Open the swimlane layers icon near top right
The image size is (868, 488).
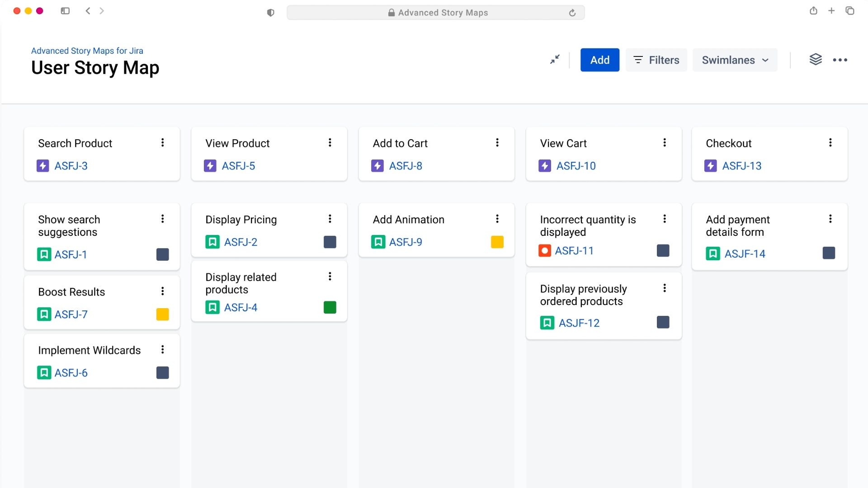coord(816,59)
